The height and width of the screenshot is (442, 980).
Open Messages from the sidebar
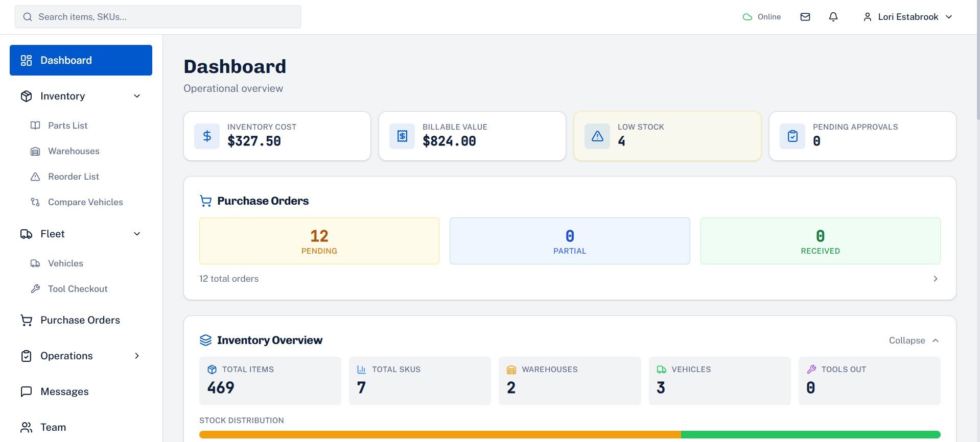tap(64, 391)
